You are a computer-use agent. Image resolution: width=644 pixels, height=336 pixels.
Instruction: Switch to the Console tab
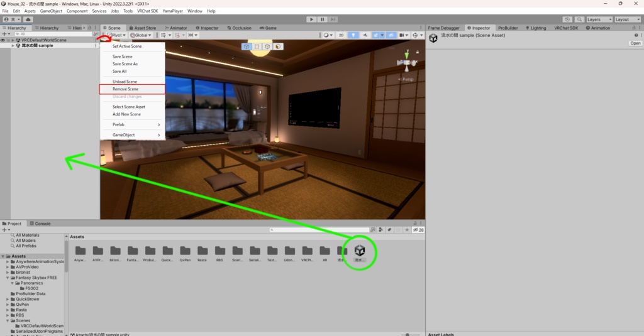(40, 224)
